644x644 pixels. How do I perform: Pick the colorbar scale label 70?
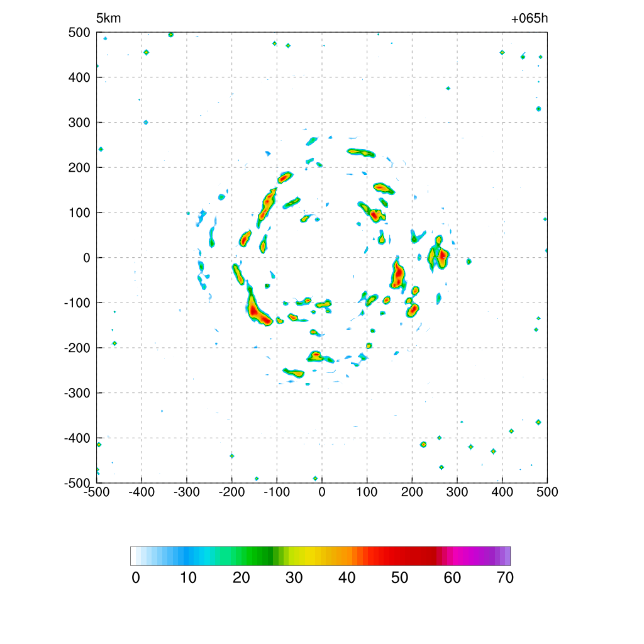tap(505, 578)
